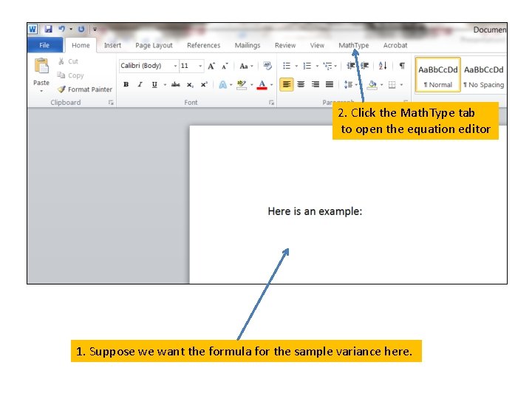This screenshot has height=399, width=532.
Task: Open highlight color dropdown arrow
Action: [252, 84]
